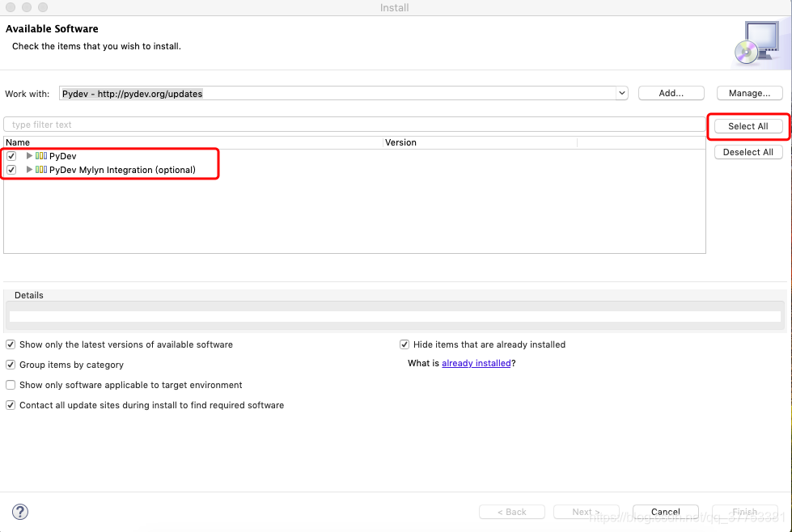Click the Details text area

(395, 316)
